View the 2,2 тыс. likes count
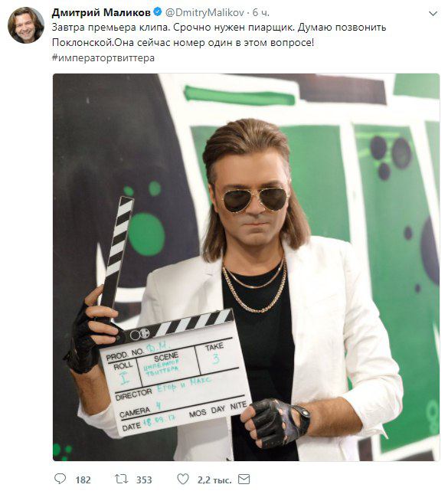Screen dimensions: 448x491 point(214,480)
